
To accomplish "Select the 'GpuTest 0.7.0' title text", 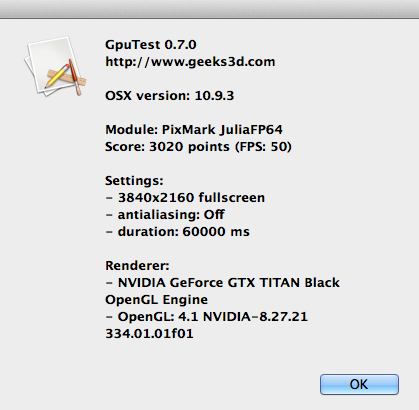I will point(151,45).
